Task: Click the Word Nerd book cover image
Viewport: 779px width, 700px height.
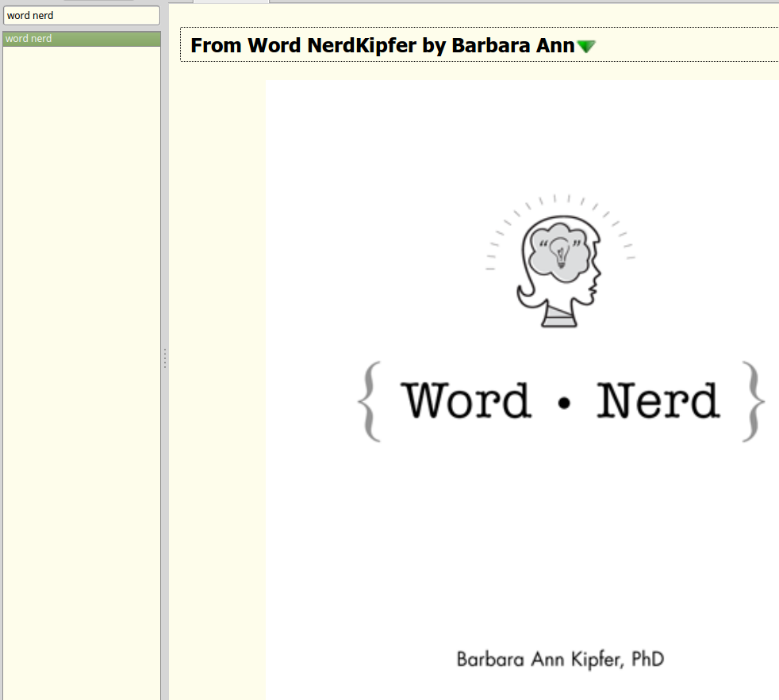Action: tap(522, 390)
